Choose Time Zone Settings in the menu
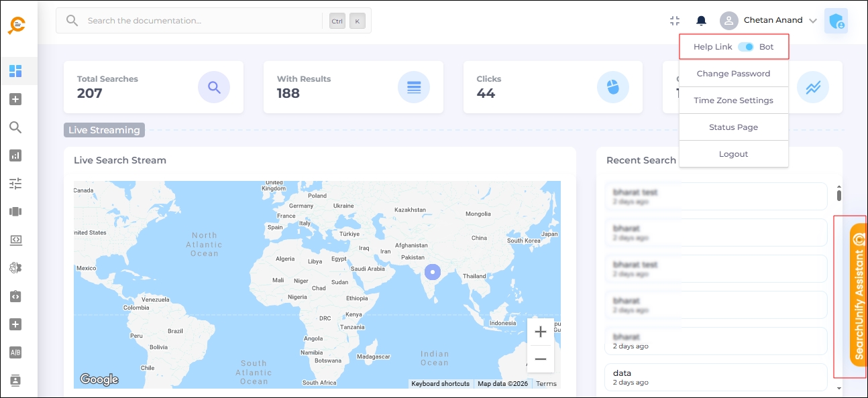The height and width of the screenshot is (398, 868). point(733,101)
